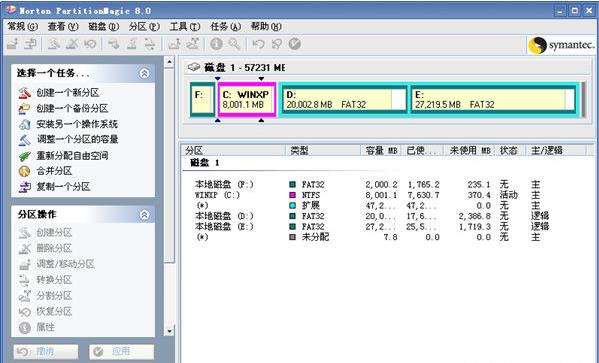599x363 pixels.
Task: Choose the 合并分区 task link
Action: 54,171
